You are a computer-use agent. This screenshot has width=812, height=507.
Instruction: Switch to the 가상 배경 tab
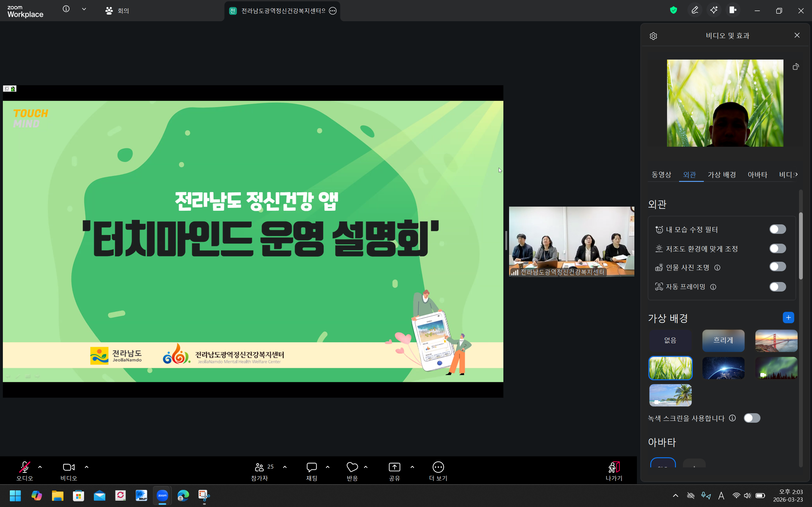722,174
